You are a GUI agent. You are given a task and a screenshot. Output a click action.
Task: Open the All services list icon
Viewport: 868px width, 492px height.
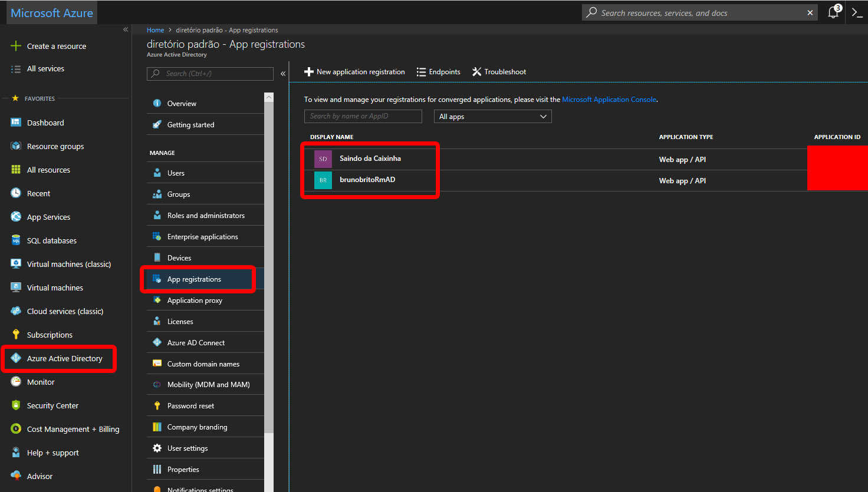pyautogui.click(x=16, y=69)
